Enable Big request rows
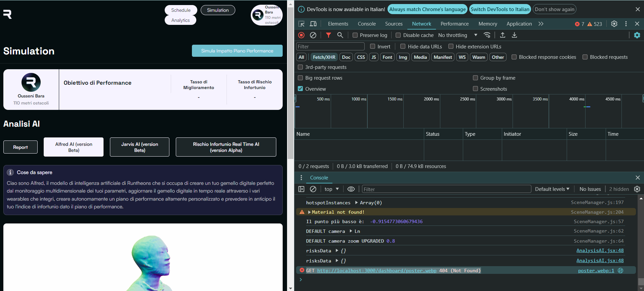The width and height of the screenshot is (644, 291). (300, 78)
